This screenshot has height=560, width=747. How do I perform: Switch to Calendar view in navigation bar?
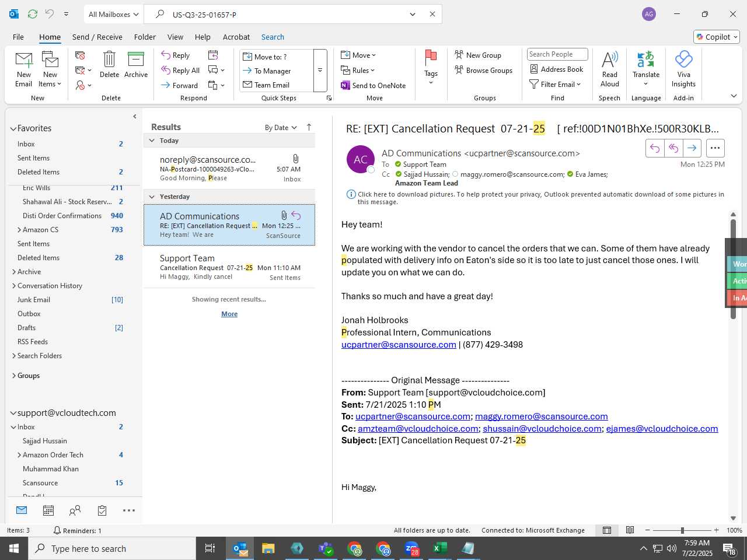coord(48,511)
